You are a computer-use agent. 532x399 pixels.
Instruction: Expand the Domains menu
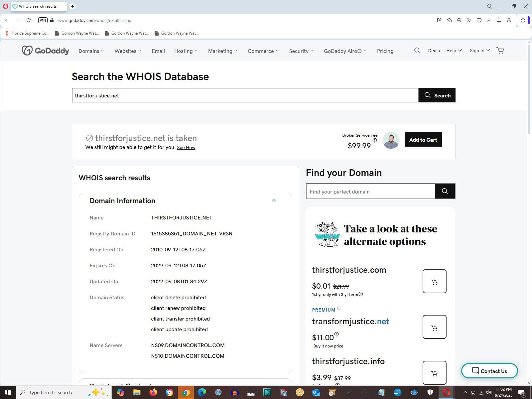pos(91,51)
